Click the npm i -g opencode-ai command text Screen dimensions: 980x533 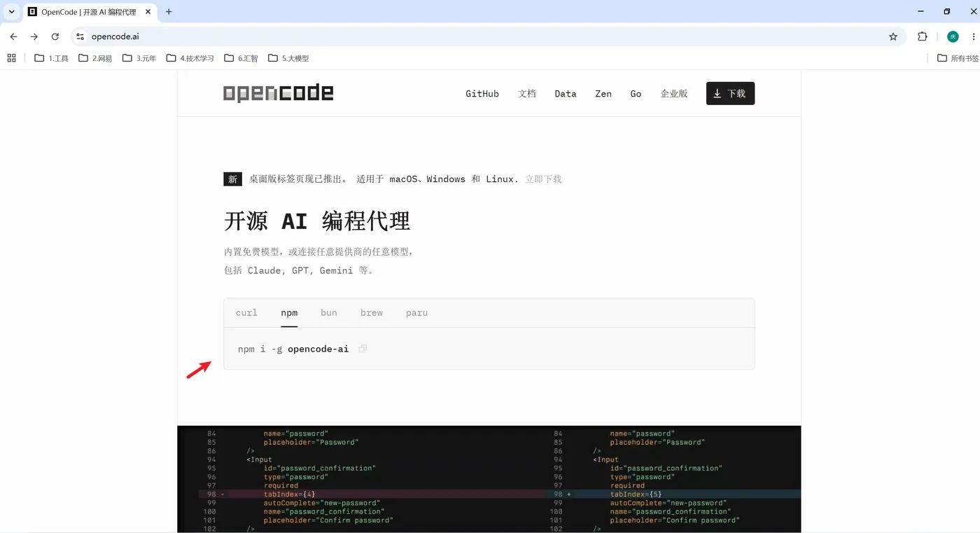click(x=293, y=348)
